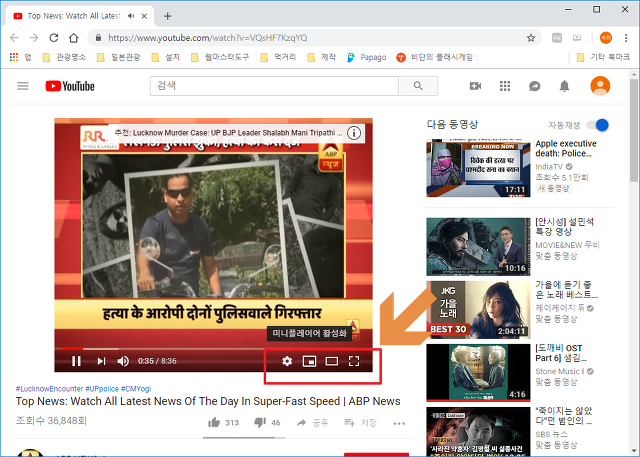The width and height of the screenshot is (640, 457).
Task: Open the upload video camera icon
Action: 476,86
